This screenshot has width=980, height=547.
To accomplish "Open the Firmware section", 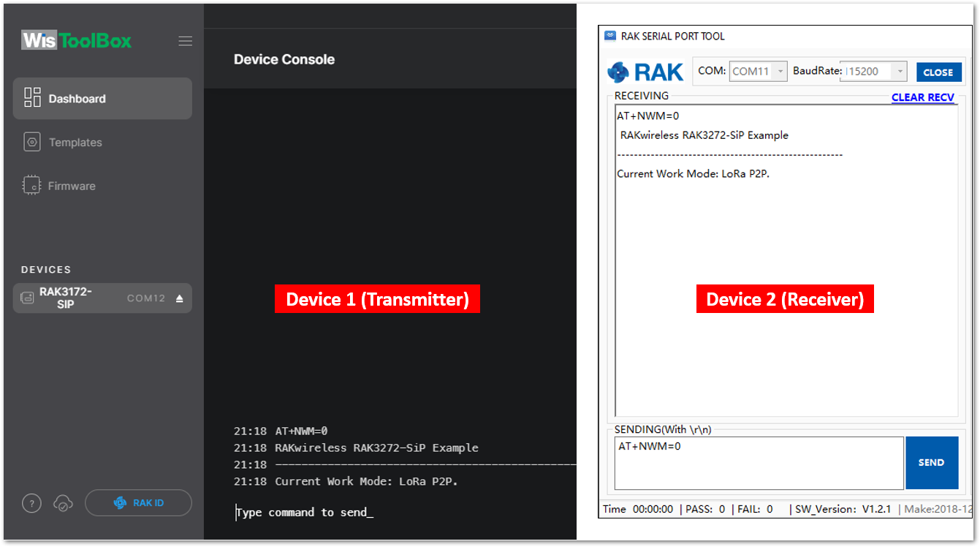I will pyautogui.click(x=72, y=186).
